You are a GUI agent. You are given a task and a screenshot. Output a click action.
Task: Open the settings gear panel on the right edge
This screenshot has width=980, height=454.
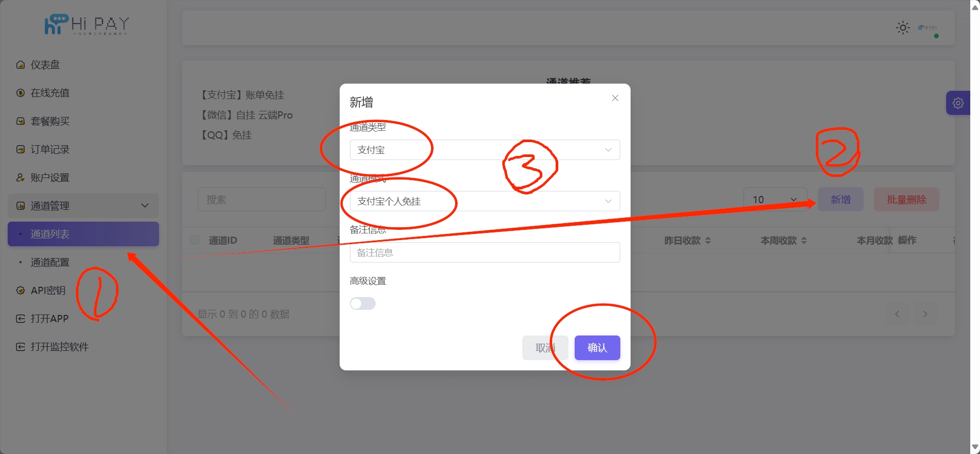[958, 103]
